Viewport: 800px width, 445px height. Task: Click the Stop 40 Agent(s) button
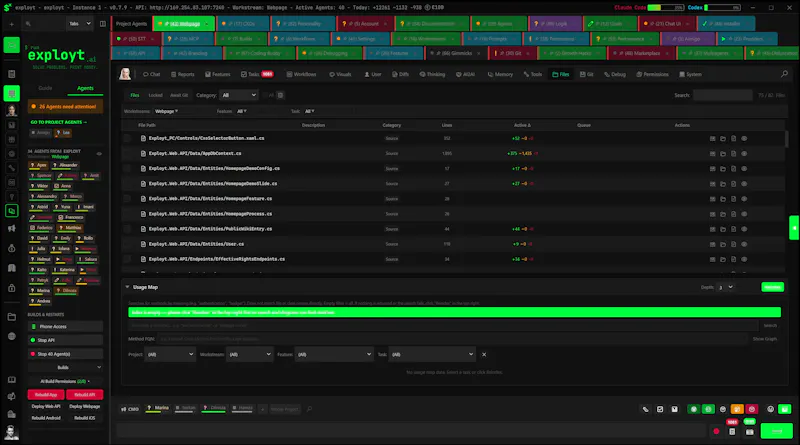pos(65,354)
